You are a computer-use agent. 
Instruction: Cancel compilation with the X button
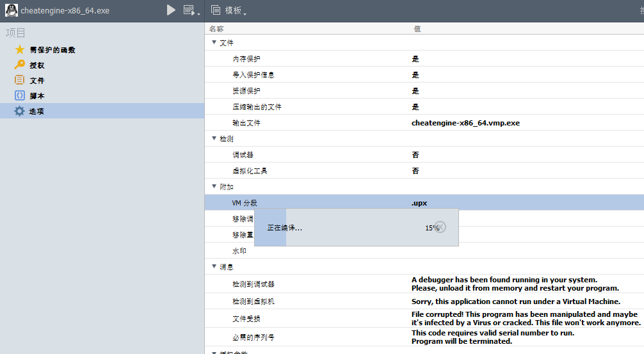[x=440, y=227]
